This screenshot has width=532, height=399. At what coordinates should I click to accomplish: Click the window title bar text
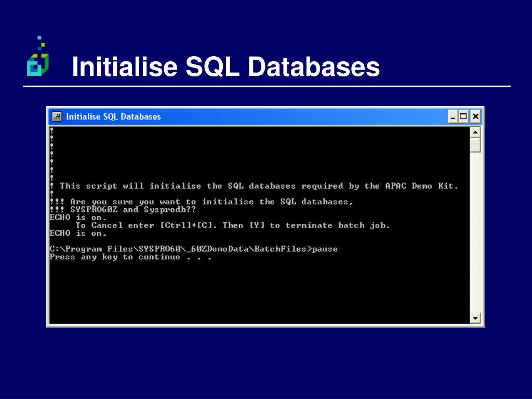(113, 117)
